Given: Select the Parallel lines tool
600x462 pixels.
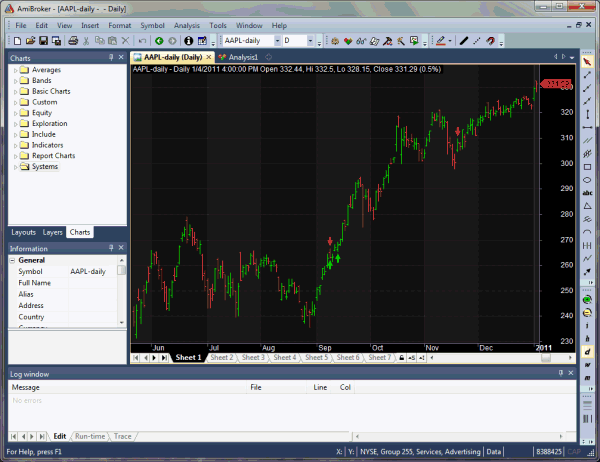Looking at the screenshot, I should 587,140.
